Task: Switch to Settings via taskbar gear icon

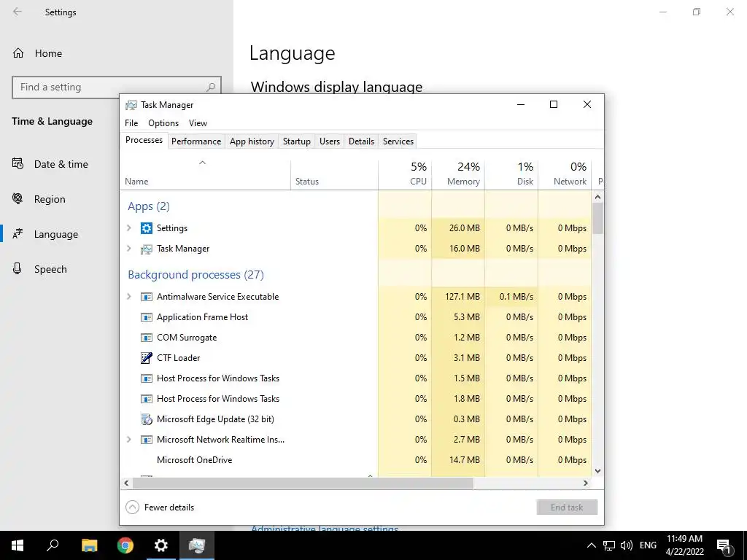Action: coord(161,545)
